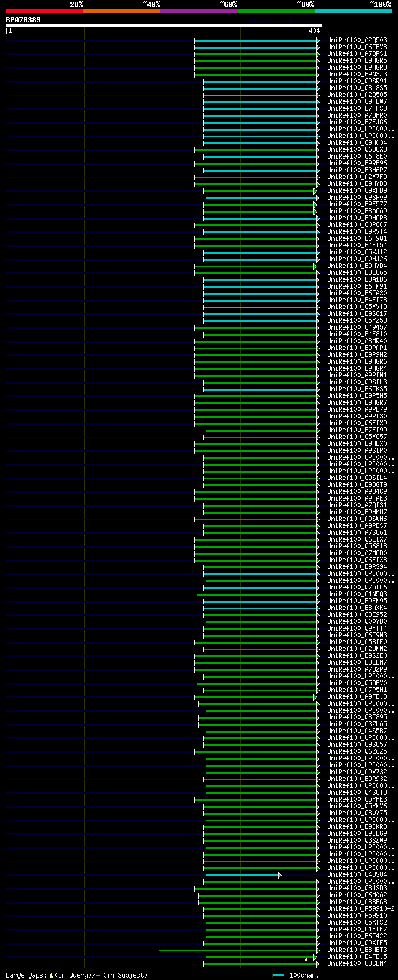Open hit UniRef100_A2WMM2
Viewport: 398px width, 980px height.
357,649
